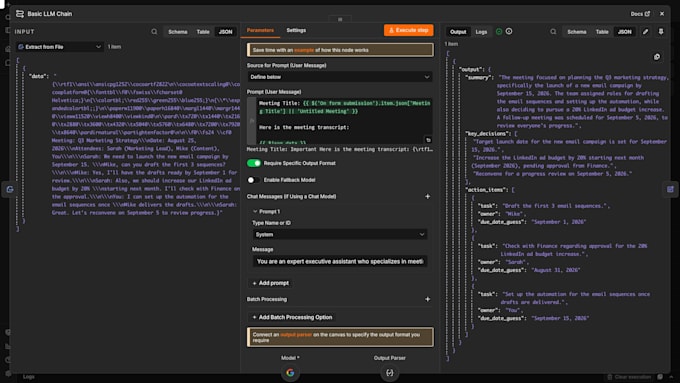
Task: Open the output parser link in the notice
Action: 296,335
